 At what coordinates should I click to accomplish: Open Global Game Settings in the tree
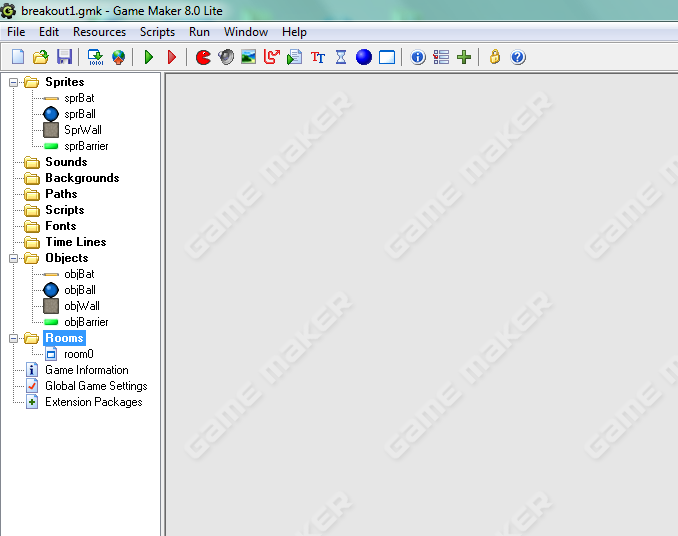click(x=96, y=386)
